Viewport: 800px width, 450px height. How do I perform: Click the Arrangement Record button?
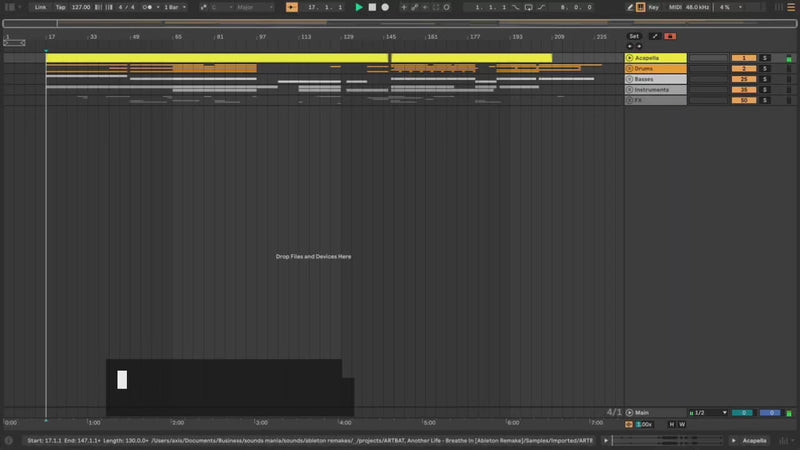coord(384,7)
